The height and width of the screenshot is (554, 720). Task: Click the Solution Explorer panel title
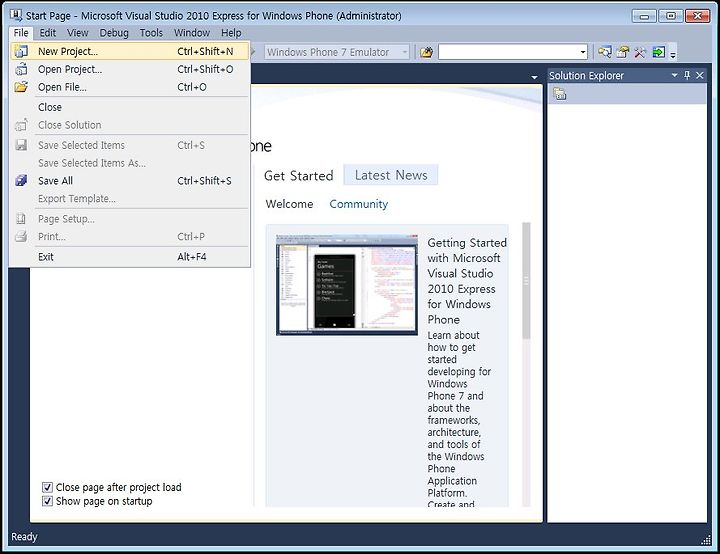coord(586,75)
